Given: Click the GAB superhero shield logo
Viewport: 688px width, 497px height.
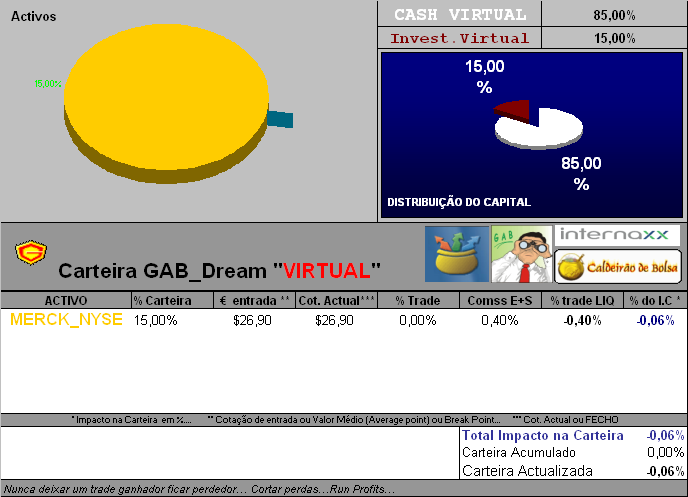Looking at the screenshot, I should (31, 252).
